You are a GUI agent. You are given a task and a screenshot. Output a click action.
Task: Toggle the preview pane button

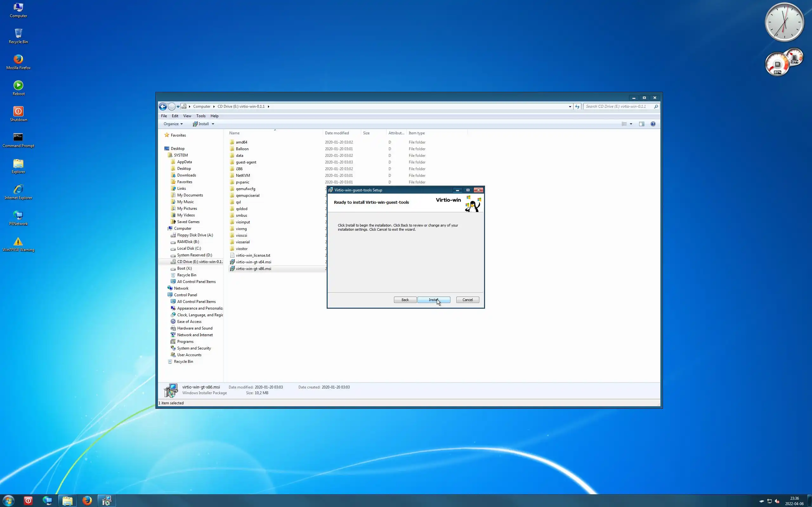coord(642,124)
